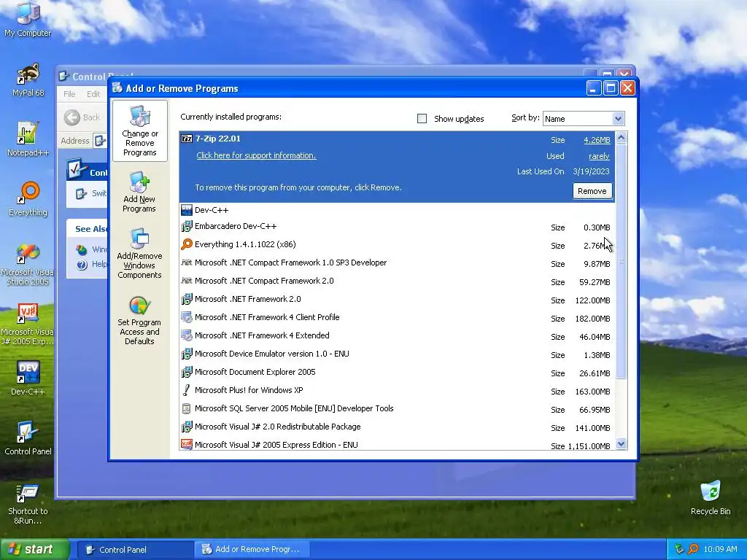Click the 7-Zip 22.01 program title

coord(217,139)
